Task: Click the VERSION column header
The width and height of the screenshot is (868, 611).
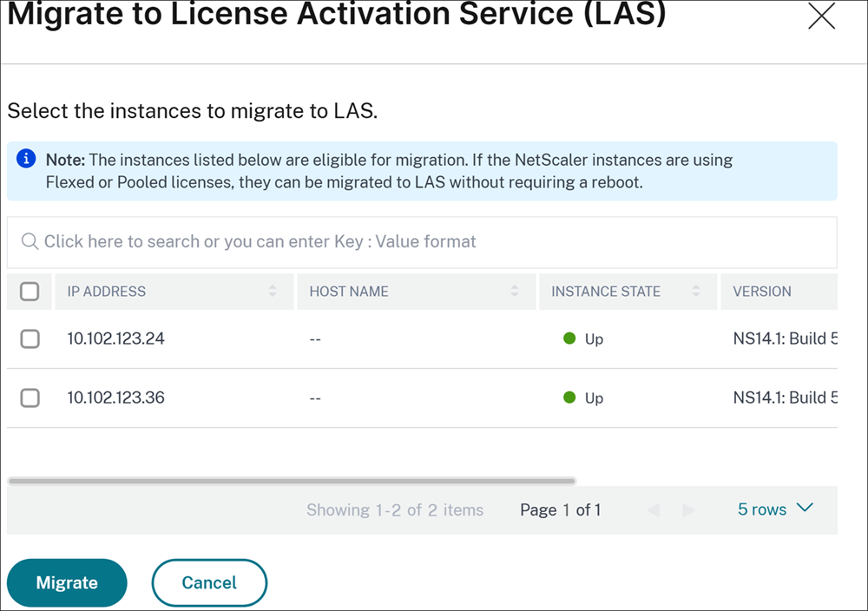Action: [779, 291]
